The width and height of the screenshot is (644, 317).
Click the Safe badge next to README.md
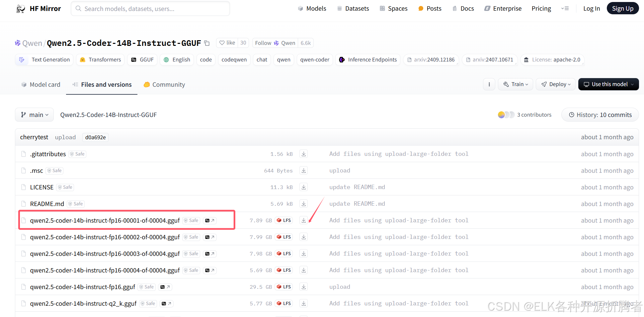tap(76, 204)
